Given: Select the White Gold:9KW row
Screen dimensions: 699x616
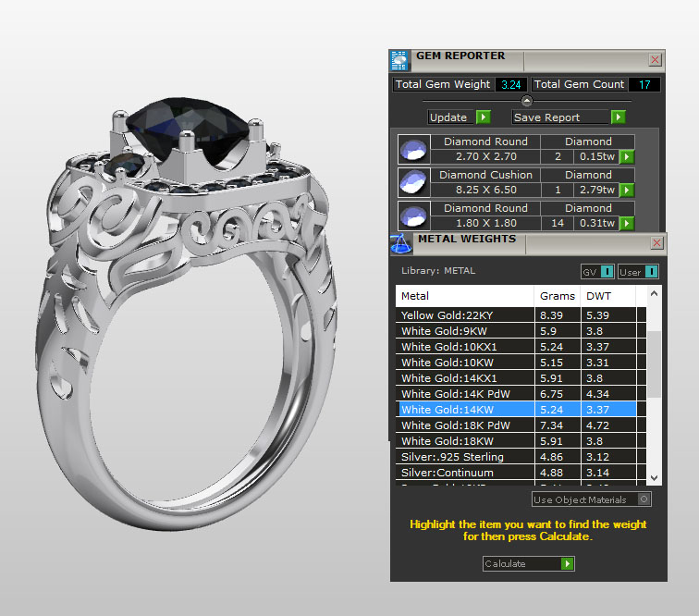Looking at the screenshot, I should [x=521, y=331].
